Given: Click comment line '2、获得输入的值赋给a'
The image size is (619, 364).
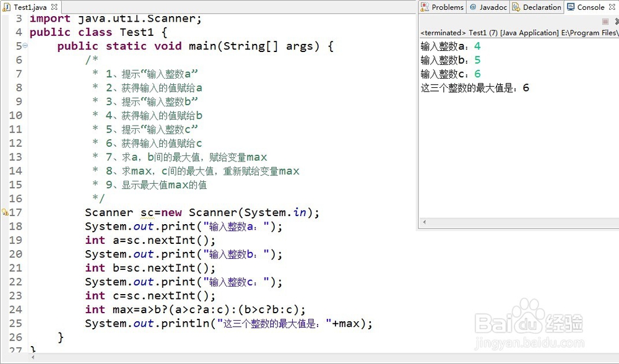Looking at the screenshot, I should point(147,88).
